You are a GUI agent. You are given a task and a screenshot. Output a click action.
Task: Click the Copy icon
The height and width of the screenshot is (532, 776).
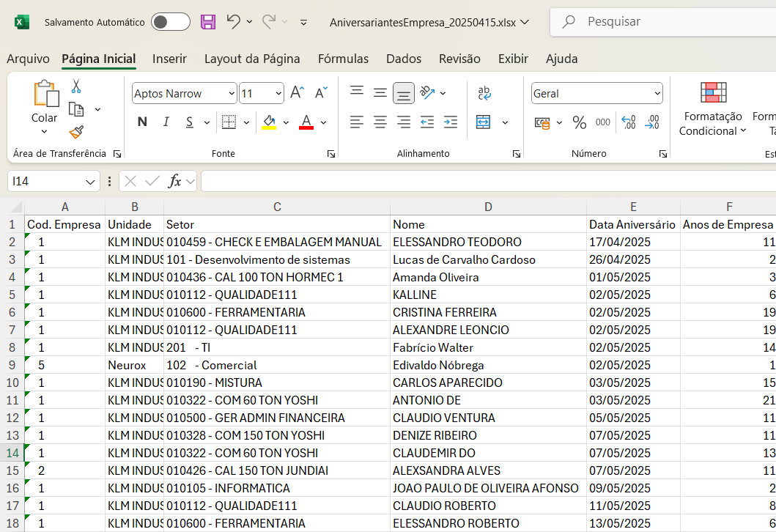click(75, 109)
